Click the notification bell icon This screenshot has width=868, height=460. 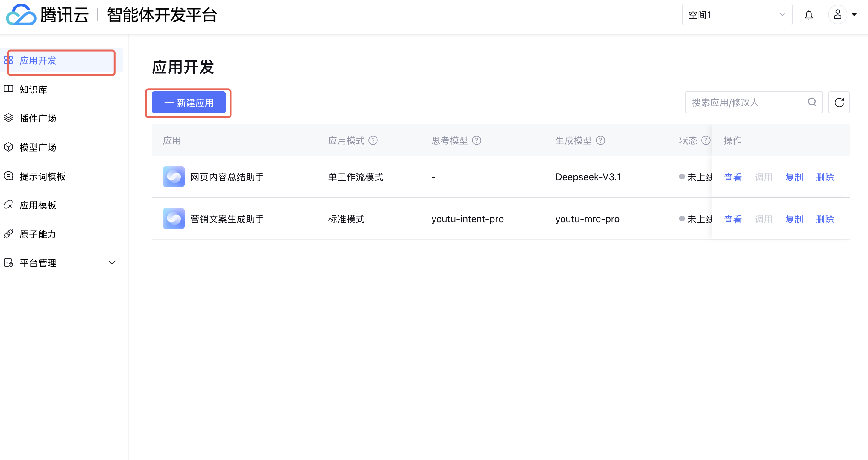(x=809, y=15)
